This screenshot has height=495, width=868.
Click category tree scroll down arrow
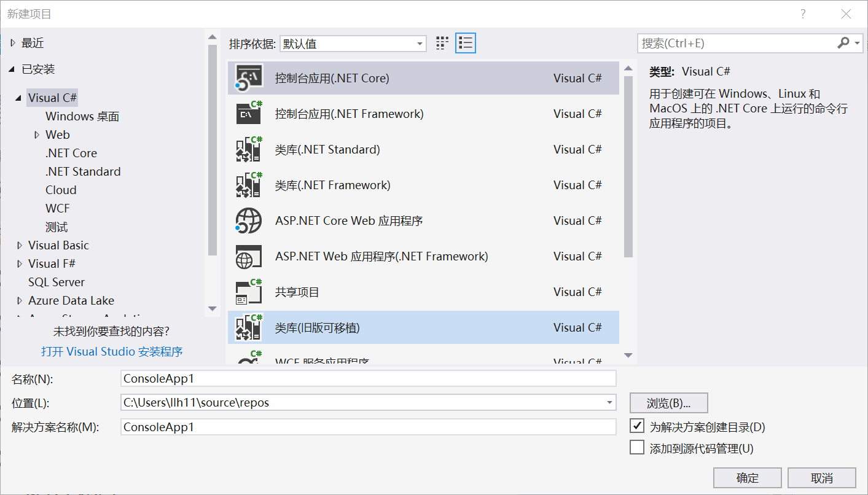(213, 308)
